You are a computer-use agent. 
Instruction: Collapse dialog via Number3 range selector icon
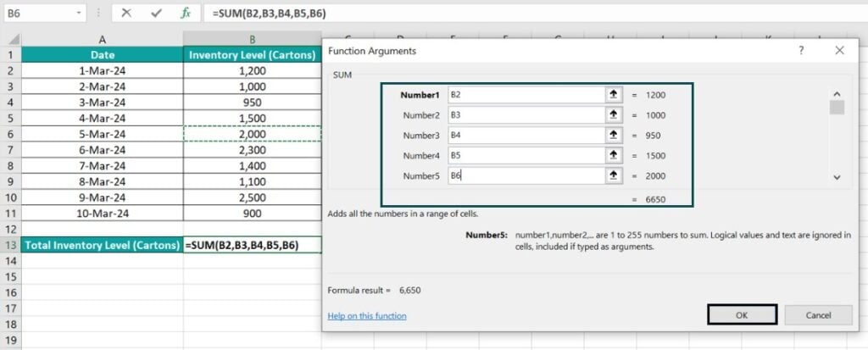tap(613, 135)
